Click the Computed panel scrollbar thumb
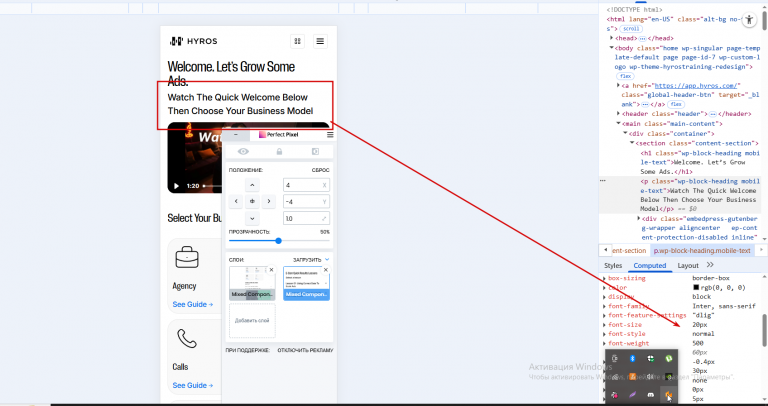The height and width of the screenshot is (406, 768). 765,331
